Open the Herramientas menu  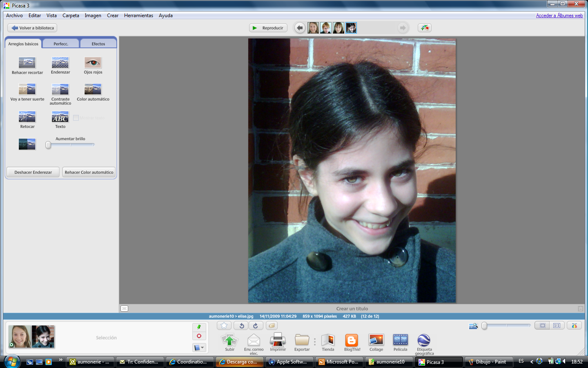click(138, 16)
